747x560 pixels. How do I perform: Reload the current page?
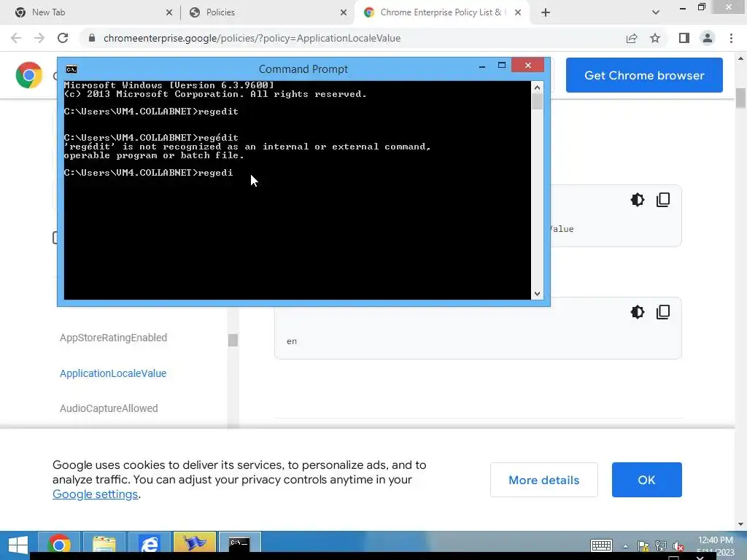(63, 38)
